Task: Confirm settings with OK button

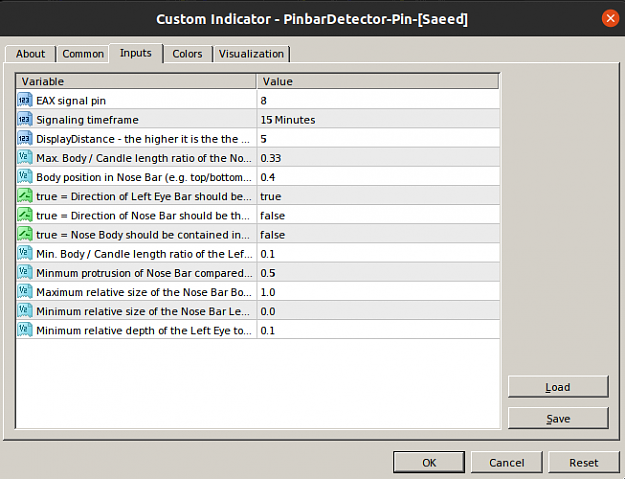Action: pos(429,463)
